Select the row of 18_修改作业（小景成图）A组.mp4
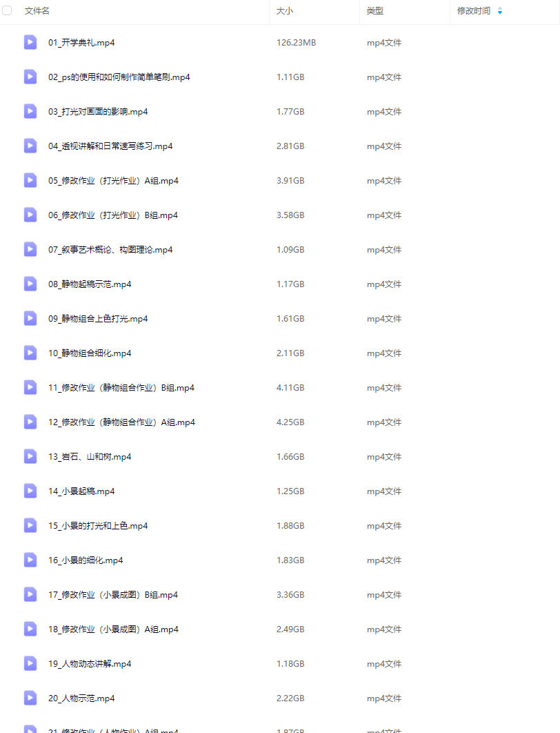The width and height of the screenshot is (560, 733). click(280, 629)
